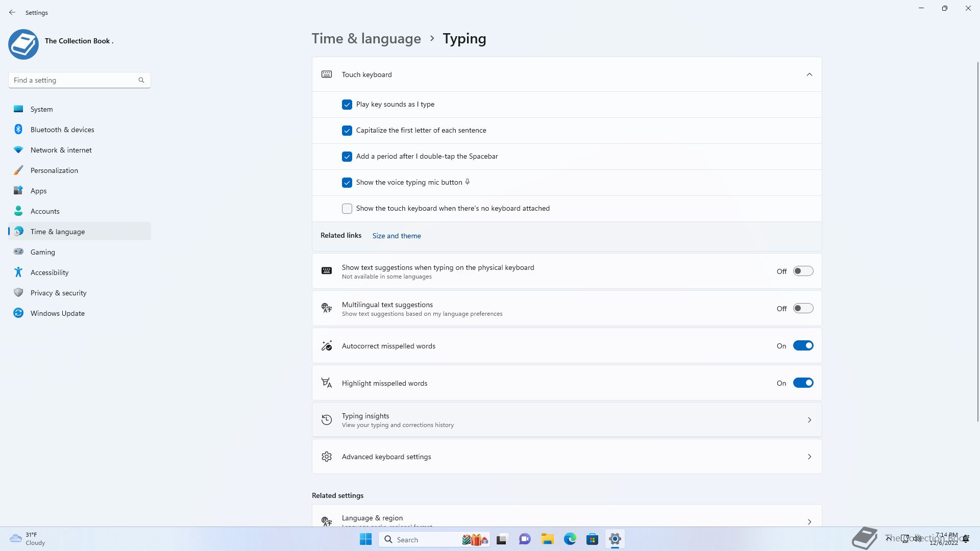The height and width of the screenshot is (551, 980).
Task: Click The Collection Book profile picture
Action: tap(23, 44)
